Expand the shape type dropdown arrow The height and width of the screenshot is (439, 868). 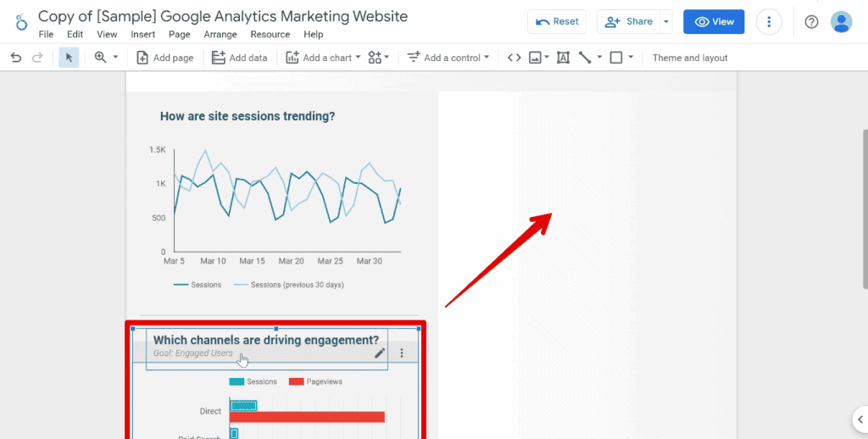click(x=631, y=58)
